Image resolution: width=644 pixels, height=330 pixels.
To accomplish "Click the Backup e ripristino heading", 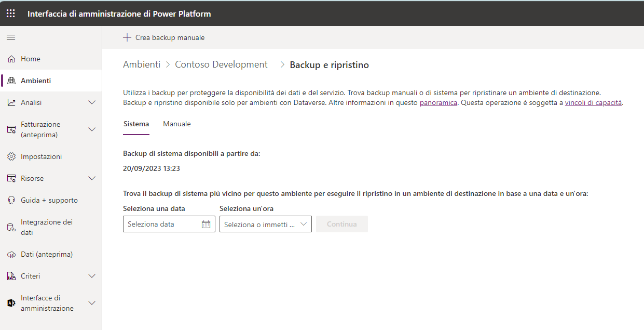I will click(330, 65).
